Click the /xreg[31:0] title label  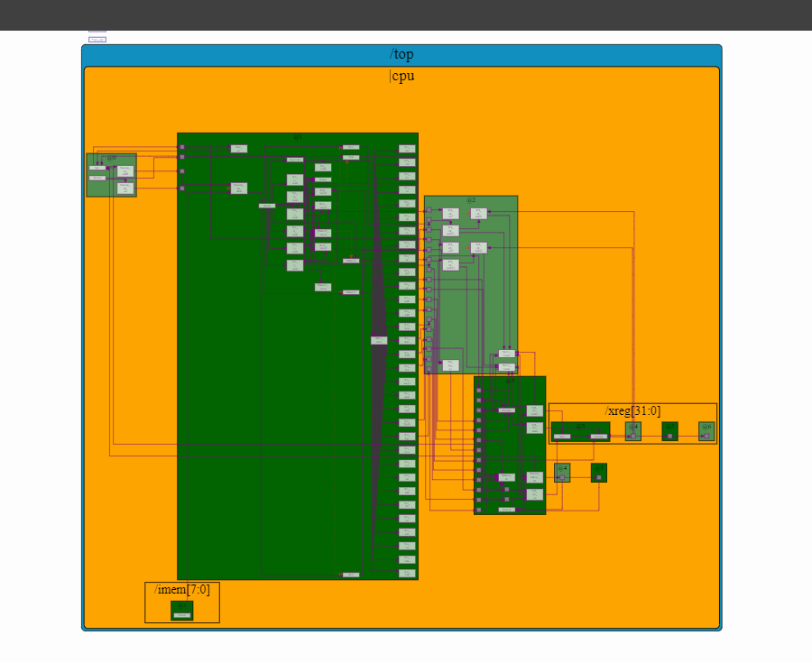632,410
